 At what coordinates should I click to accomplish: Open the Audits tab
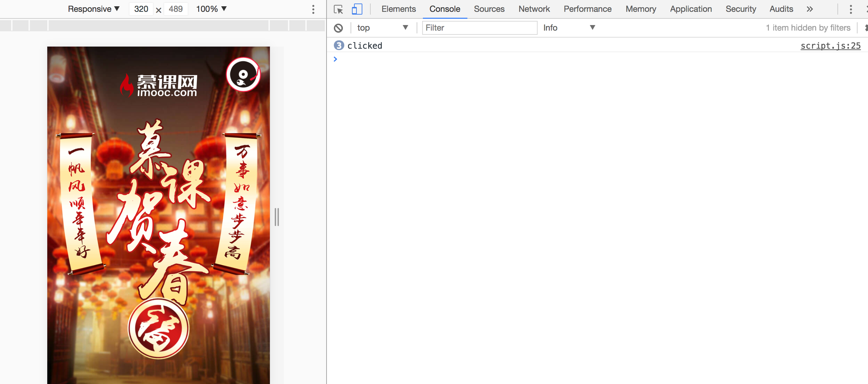781,9
